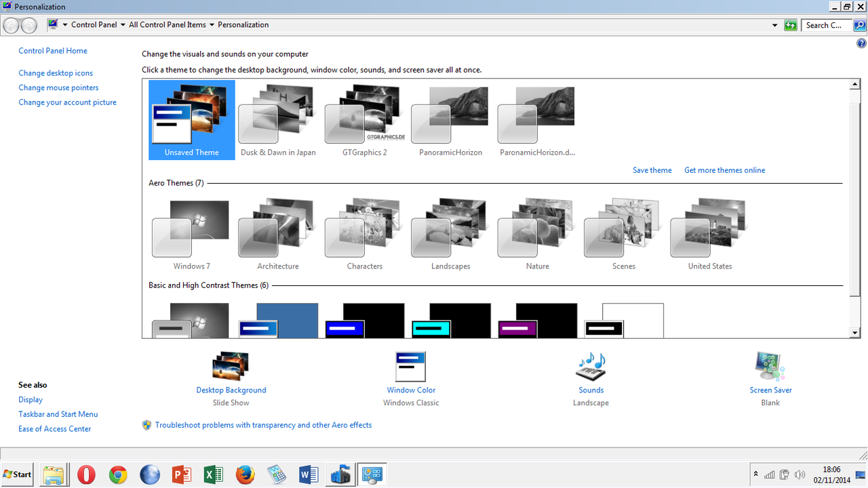This screenshot has height=488, width=868.
Task: Select the high contrast theme with cyan title bar
Action: [x=451, y=321]
